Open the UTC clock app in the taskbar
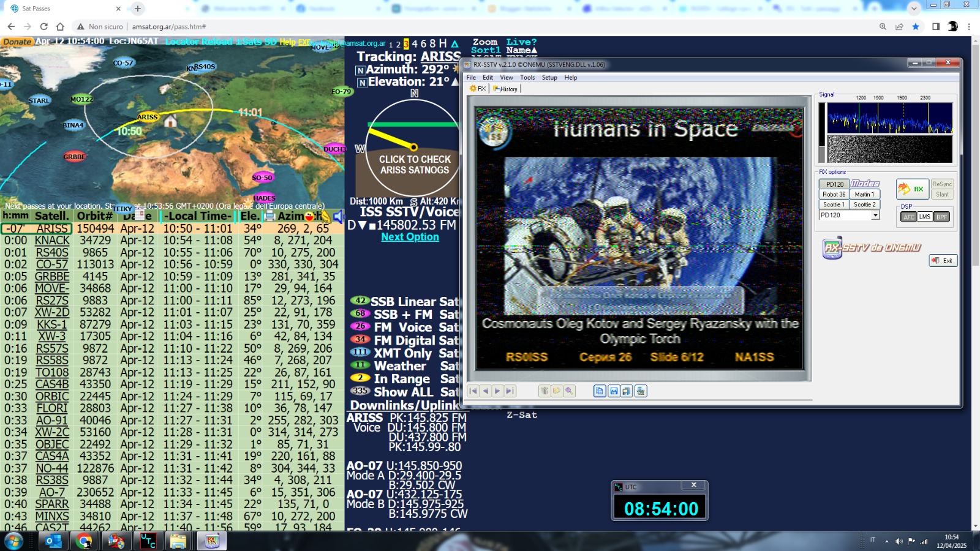Image resolution: width=980 pixels, height=551 pixels. click(148, 541)
